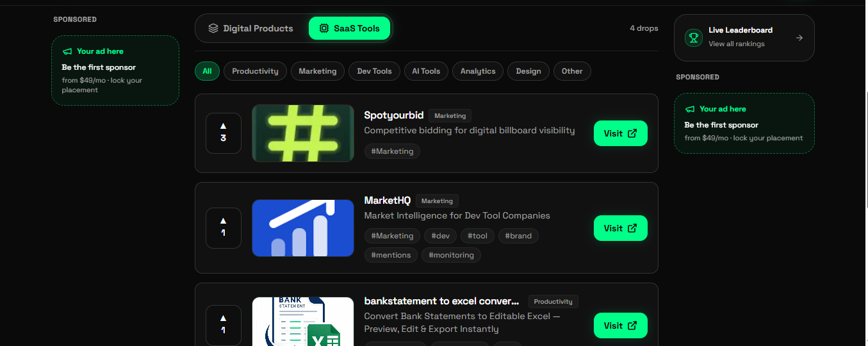
Task: Upvote the bankstatement to excel converter
Action: (224, 325)
